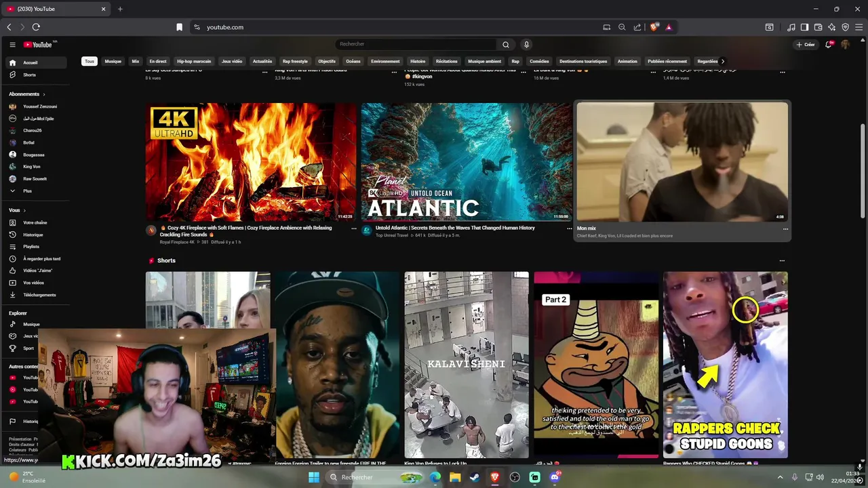This screenshot has height=488, width=868.
Task: Activate voice search microphone
Action: 526,44
